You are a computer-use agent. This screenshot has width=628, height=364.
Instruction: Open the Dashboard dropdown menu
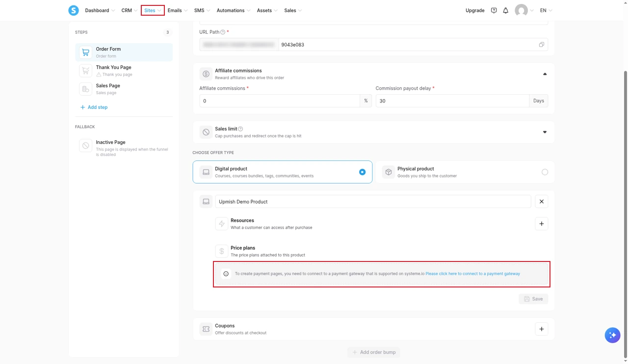[100, 10]
